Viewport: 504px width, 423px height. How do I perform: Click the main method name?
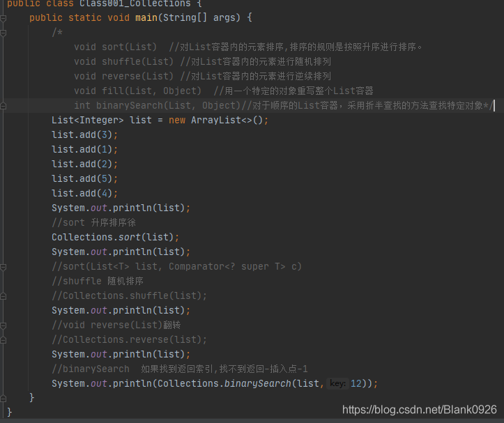pos(146,17)
